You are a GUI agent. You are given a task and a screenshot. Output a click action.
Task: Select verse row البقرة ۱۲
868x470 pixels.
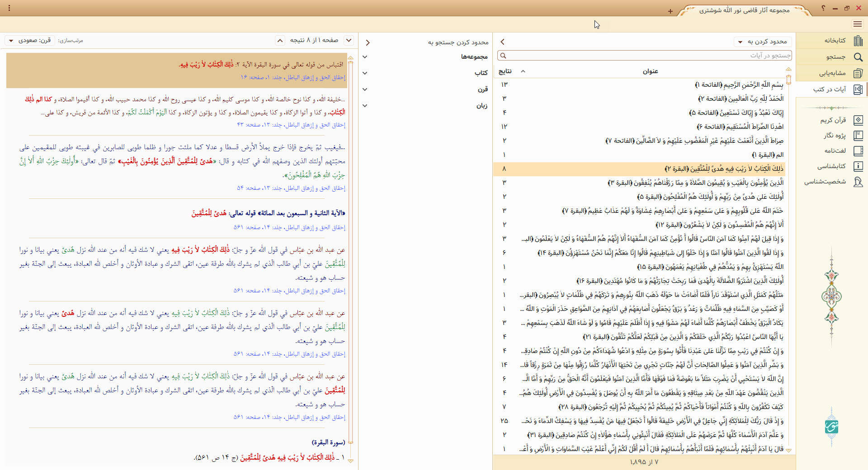tap(639, 225)
